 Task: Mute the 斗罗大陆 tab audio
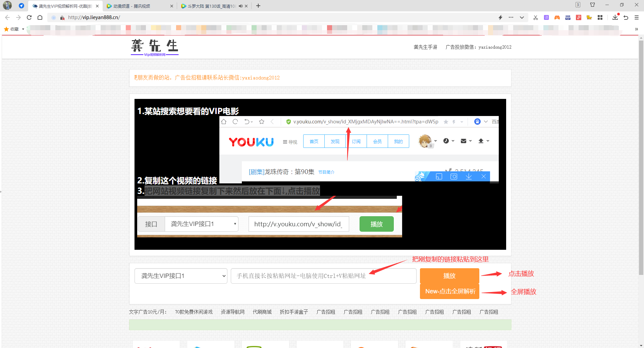pyautogui.click(x=240, y=6)
